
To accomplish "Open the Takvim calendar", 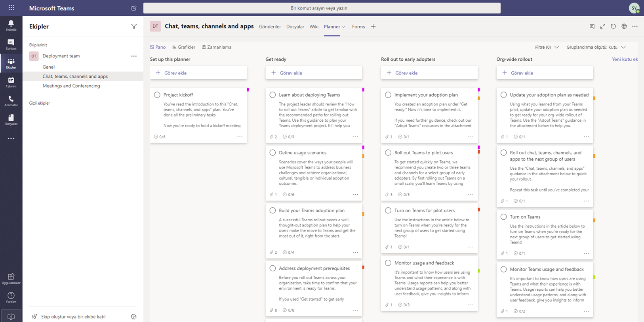I will pyautogui.click(x=11, y=82).
